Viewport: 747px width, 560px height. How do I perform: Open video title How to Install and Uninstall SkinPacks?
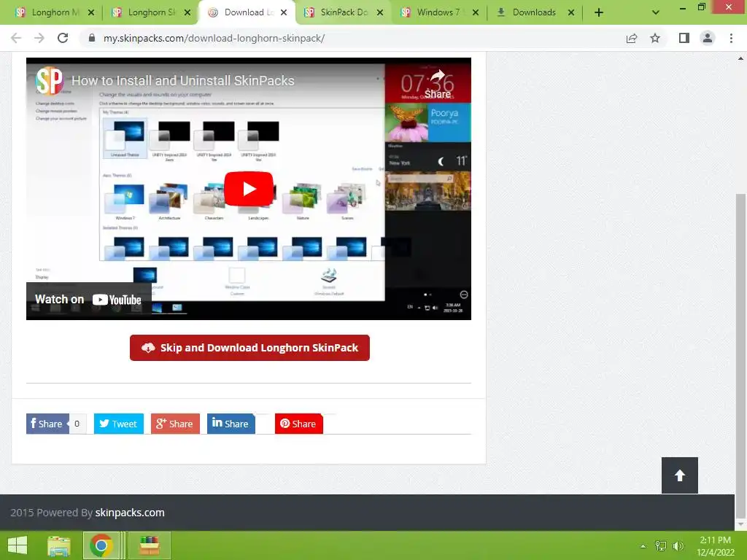183,80
